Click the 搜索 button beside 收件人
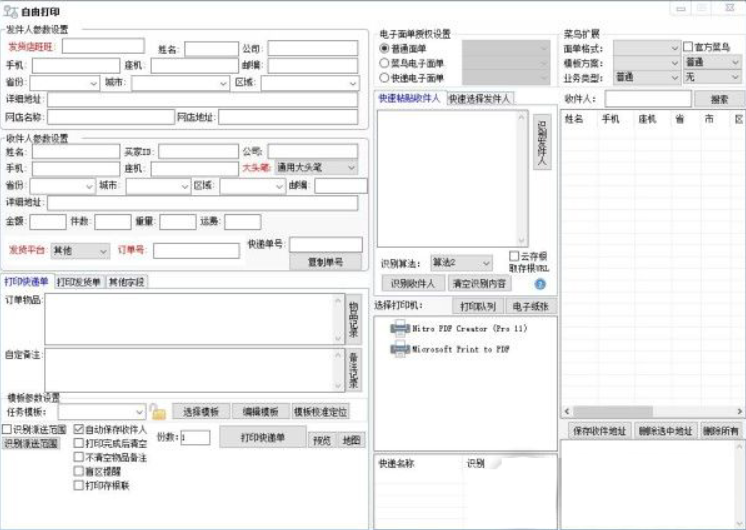Screen dimensions: 746x530 click(719, 99)
